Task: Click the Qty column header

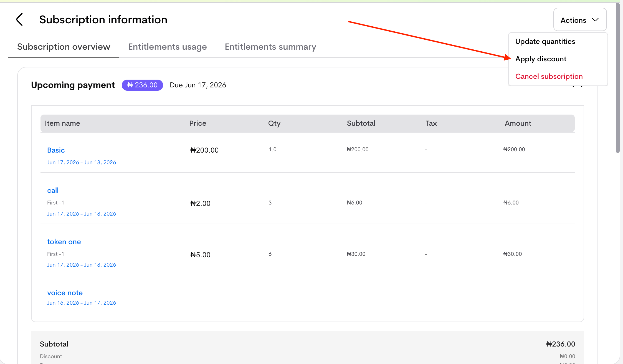Action: [x=274, y=123]
